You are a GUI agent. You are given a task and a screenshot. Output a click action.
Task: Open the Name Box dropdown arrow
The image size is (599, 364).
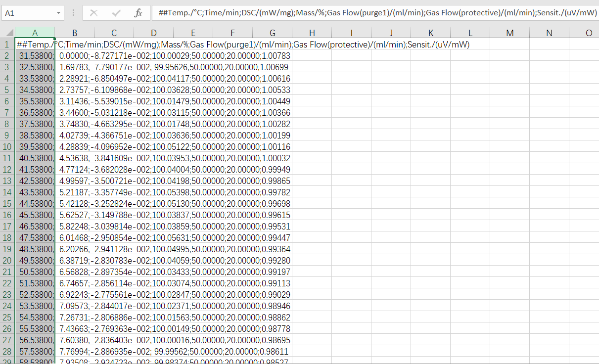point(59,13)
